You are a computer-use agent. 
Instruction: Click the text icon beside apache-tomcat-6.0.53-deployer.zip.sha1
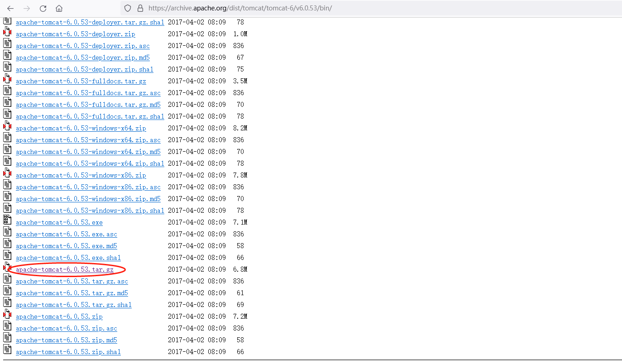pyautogui.click(x=7, y=67)
